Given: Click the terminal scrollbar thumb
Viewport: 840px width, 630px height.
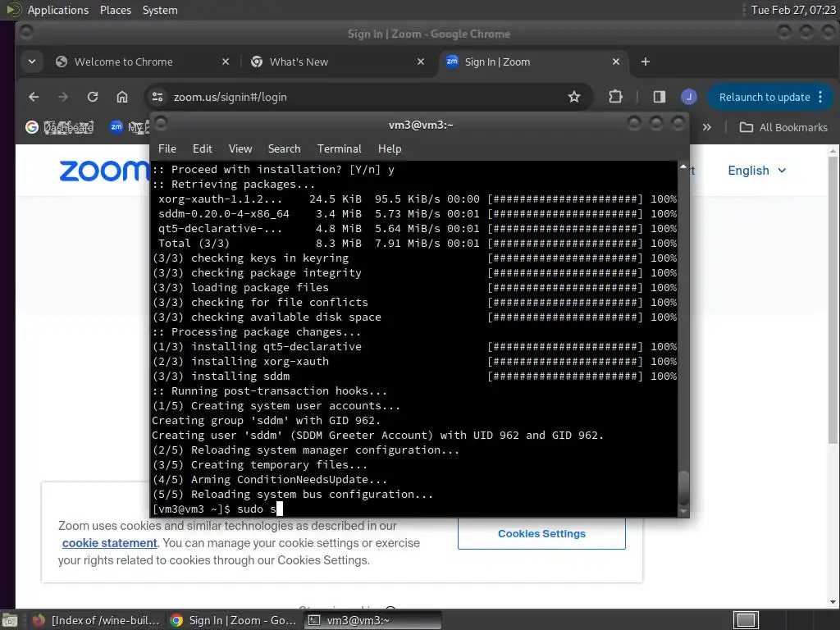Looking at the screenshot, I should 683,488.
